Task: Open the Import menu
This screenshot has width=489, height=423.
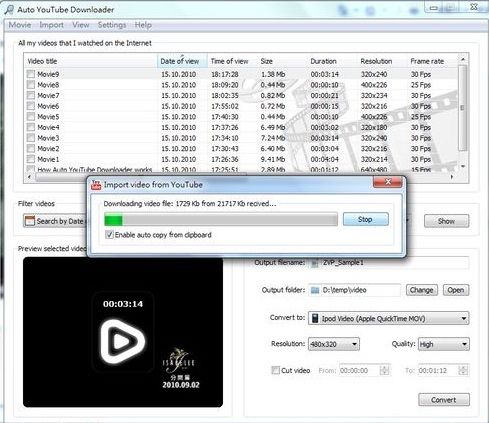Action: (x=51, y=25)
